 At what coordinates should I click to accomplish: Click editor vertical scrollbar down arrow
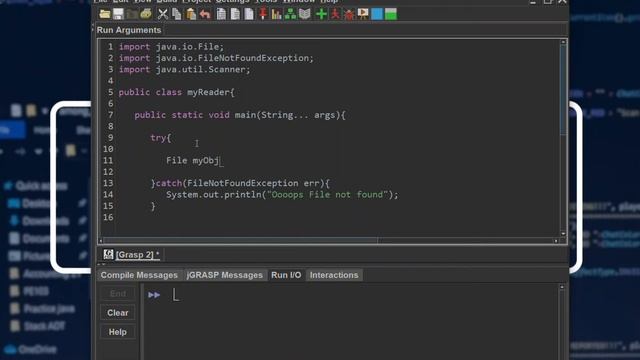pyautogui.click(x=563, y=233)
